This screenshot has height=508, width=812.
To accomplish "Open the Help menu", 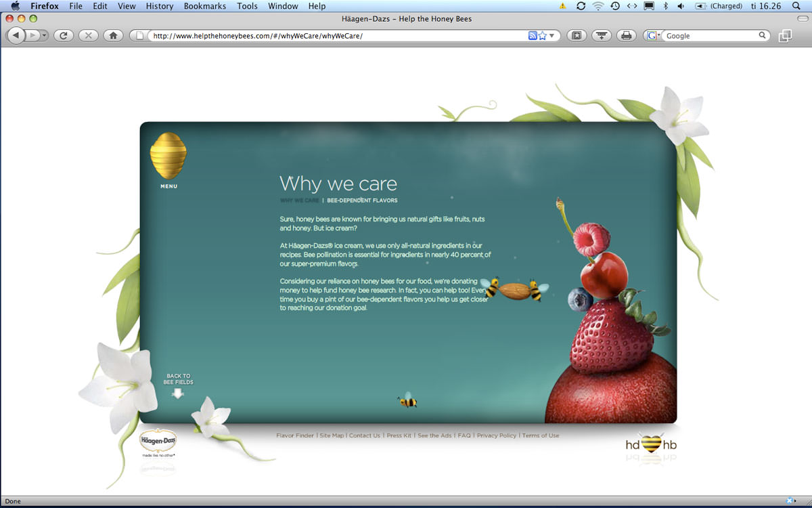I will (x=317, y=6).
